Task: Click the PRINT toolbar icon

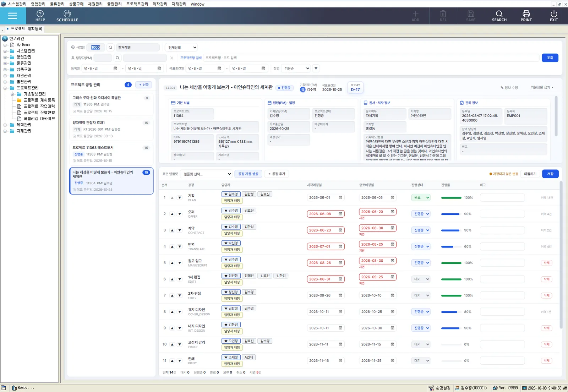Action: pyautogui.click(x=526, y=16)
